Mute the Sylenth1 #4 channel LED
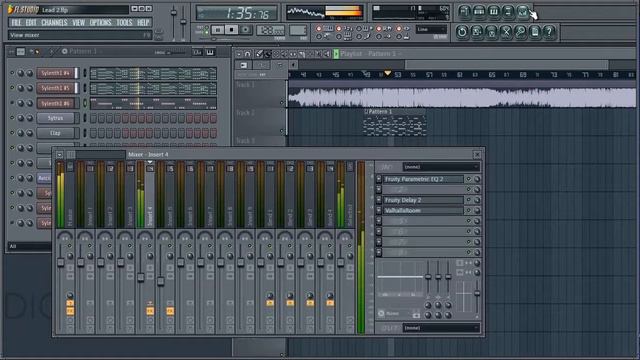Viewport: 640px width, 360px height. (12, 73)
